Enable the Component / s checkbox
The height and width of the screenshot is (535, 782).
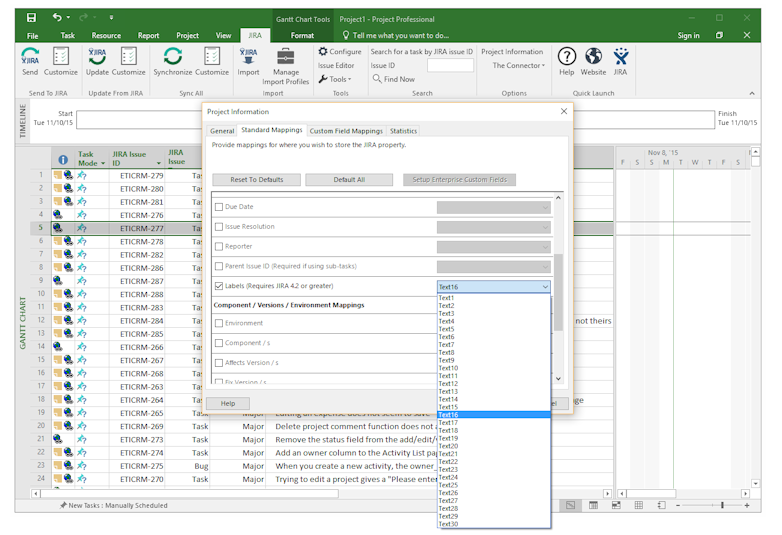click(218, 343)
